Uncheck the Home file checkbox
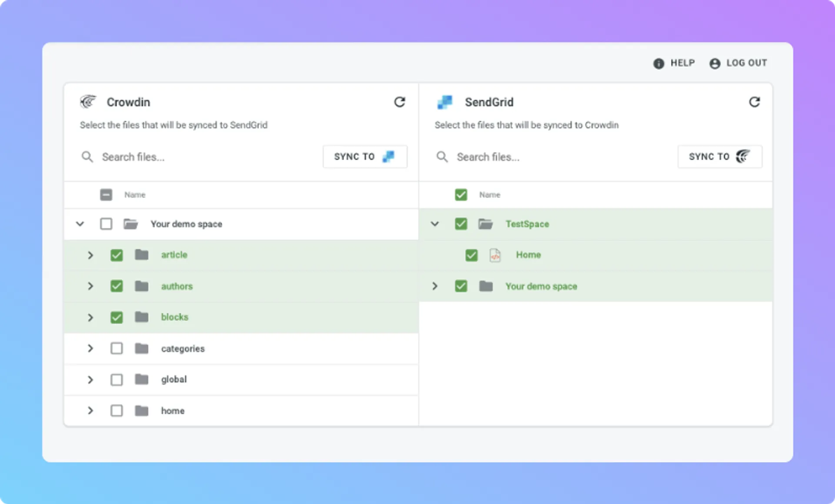This screenshot has height=504, width=835. pyautogui.click(x=471, y=255)
